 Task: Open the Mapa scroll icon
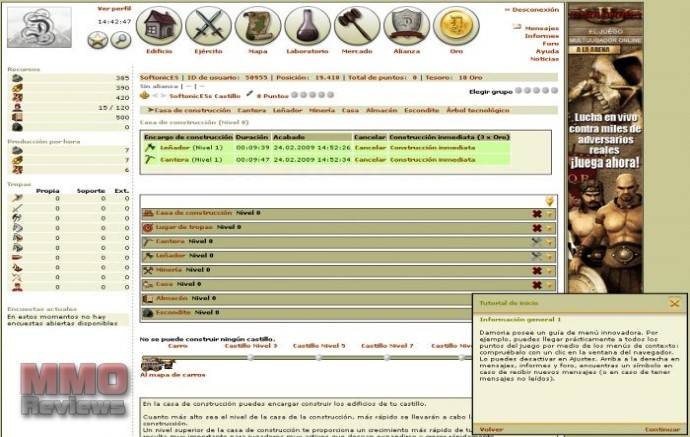point(258,26)
